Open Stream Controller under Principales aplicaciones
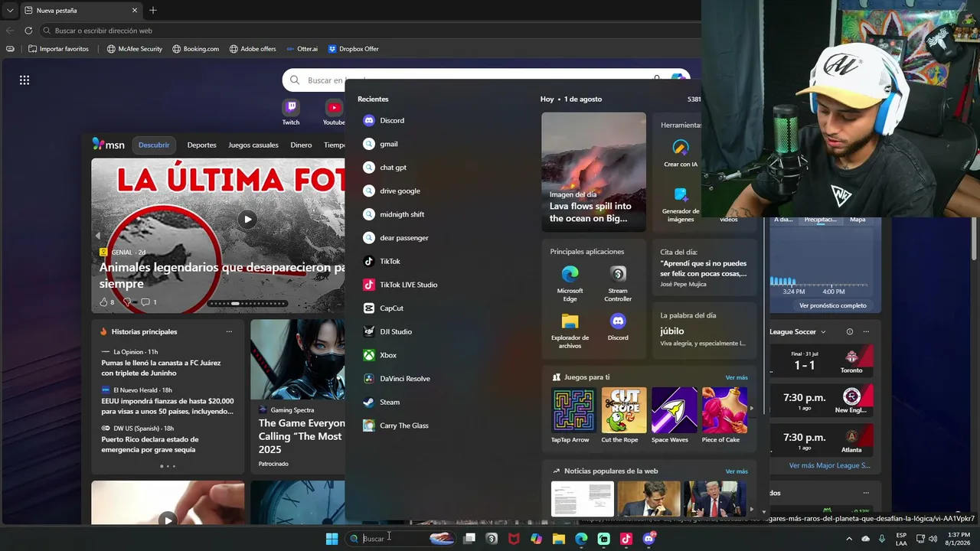 click(x=618, y=283)
